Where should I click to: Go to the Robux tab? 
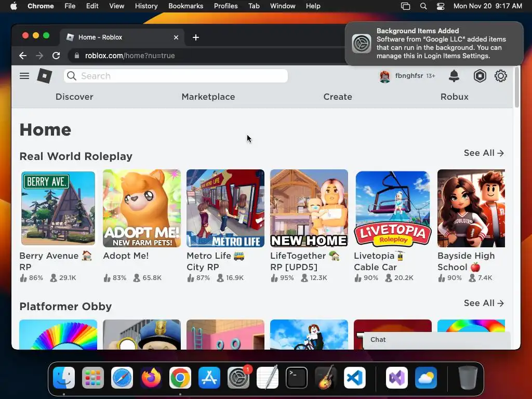(454, 97)
